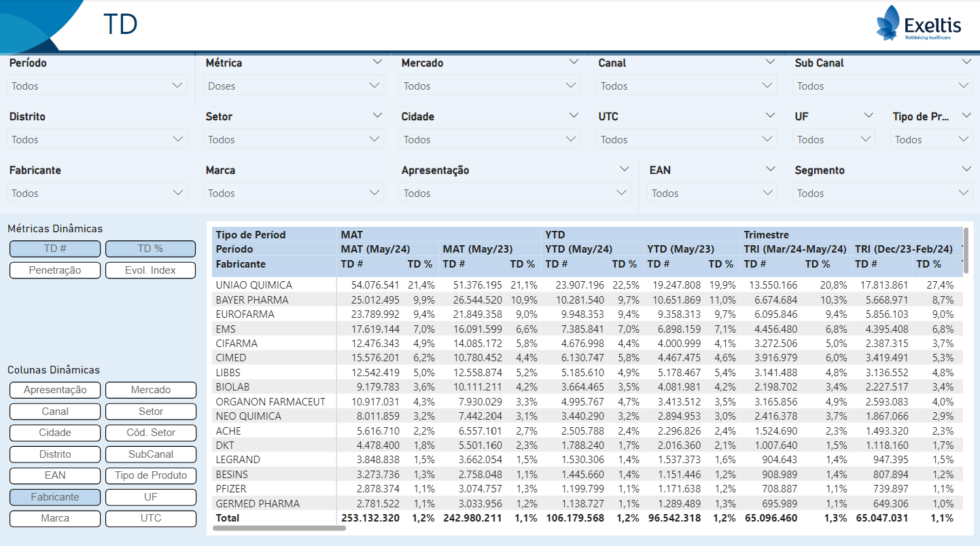This screenshot has height=546, width=980.
Task: Toggle the Cód. Setor dynamic column
Action: pos(150,433)
